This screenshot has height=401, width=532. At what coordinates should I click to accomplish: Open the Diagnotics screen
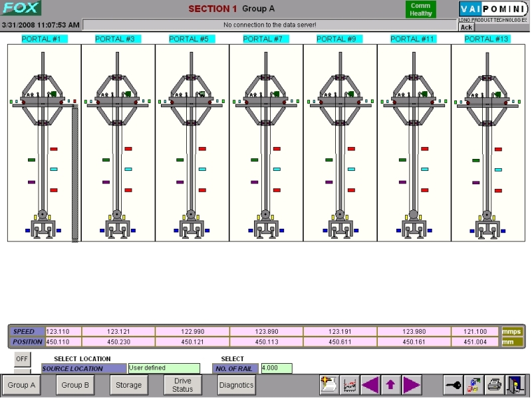236,385
